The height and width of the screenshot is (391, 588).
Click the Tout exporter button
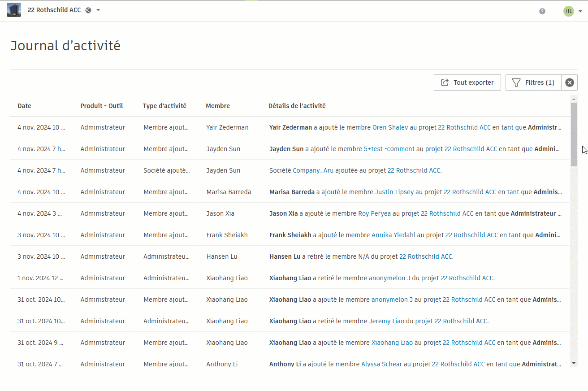467,83
